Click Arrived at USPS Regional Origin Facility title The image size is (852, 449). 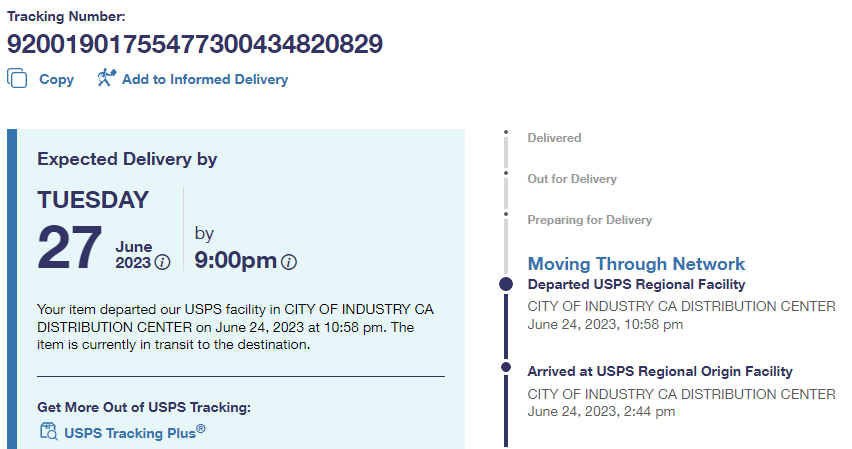(660, 371)
